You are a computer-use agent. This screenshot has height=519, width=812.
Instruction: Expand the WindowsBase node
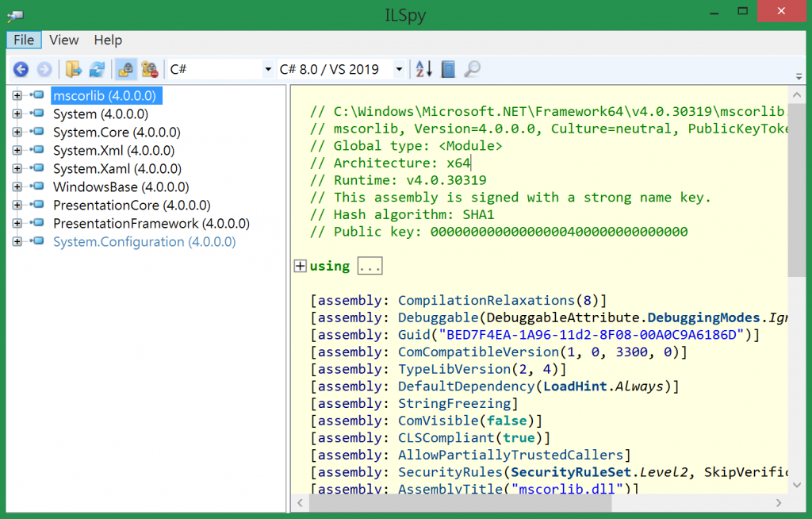tap(17, 186)
